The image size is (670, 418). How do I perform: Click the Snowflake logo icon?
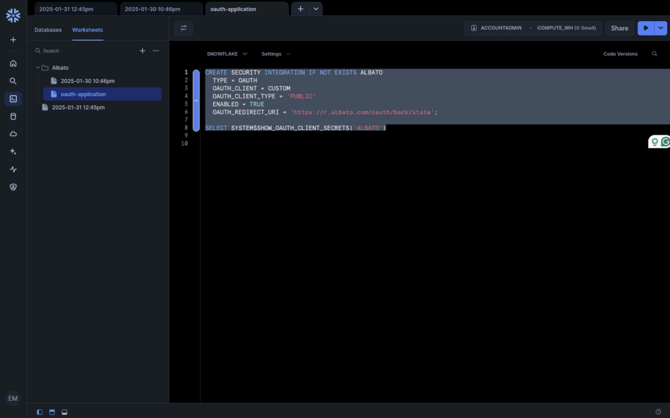click(13, 15)
